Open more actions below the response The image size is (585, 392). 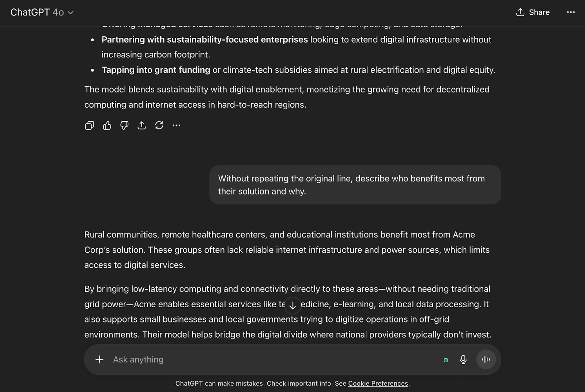[x=176, y=125]
